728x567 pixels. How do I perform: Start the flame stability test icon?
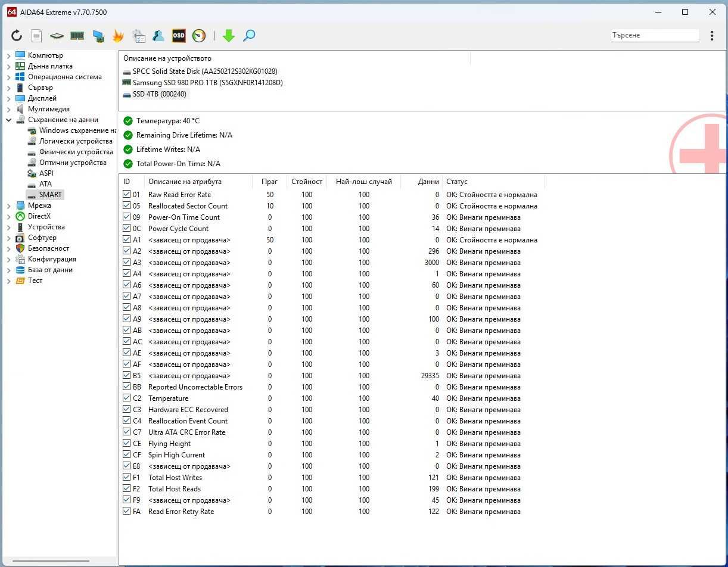118,36
